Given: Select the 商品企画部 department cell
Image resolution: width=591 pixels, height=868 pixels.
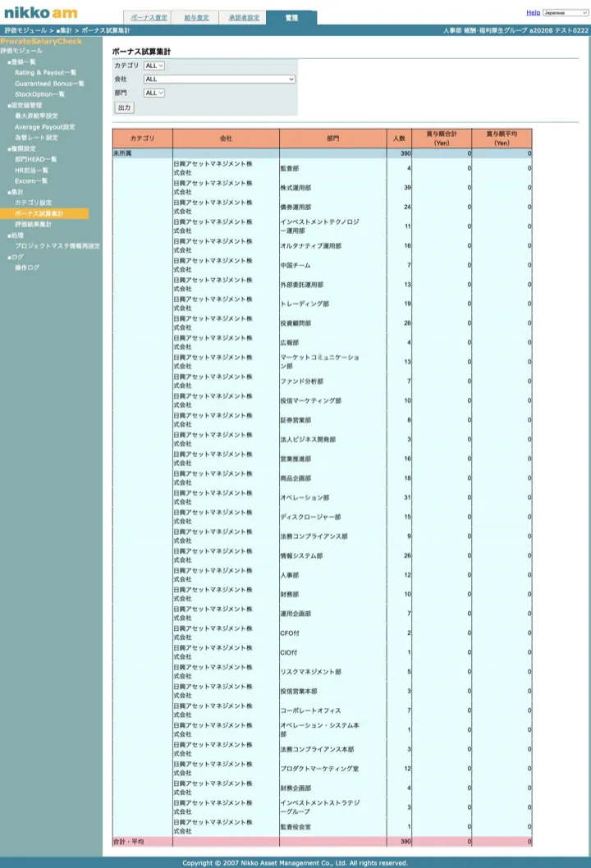Looking at the screenshot, I should pyautogui.click(x=333, y=478).
